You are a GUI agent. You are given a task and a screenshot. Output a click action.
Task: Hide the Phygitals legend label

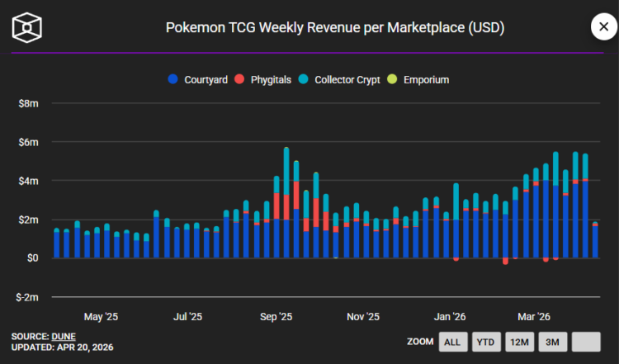(x=271, y=80)
